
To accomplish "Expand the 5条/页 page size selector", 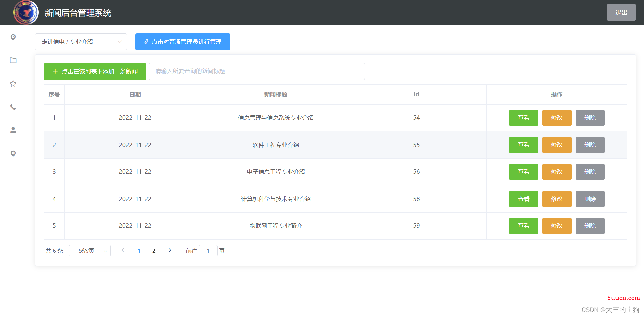I will coord(90,251).
